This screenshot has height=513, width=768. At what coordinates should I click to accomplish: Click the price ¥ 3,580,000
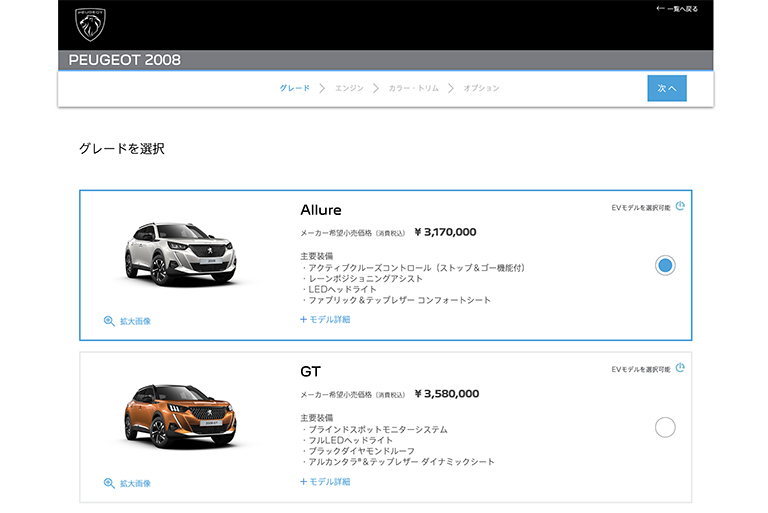pos(447,394)
